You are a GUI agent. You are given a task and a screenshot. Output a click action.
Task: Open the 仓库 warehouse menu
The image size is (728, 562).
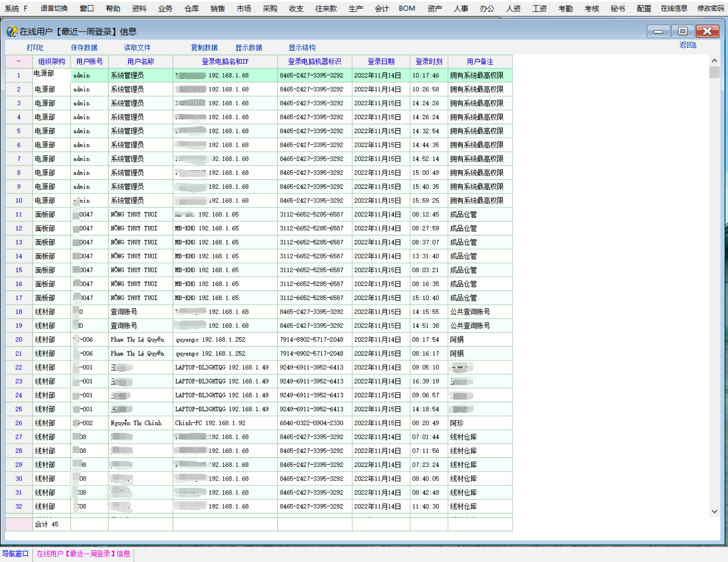pyautogui.click(x=191, y=8)
